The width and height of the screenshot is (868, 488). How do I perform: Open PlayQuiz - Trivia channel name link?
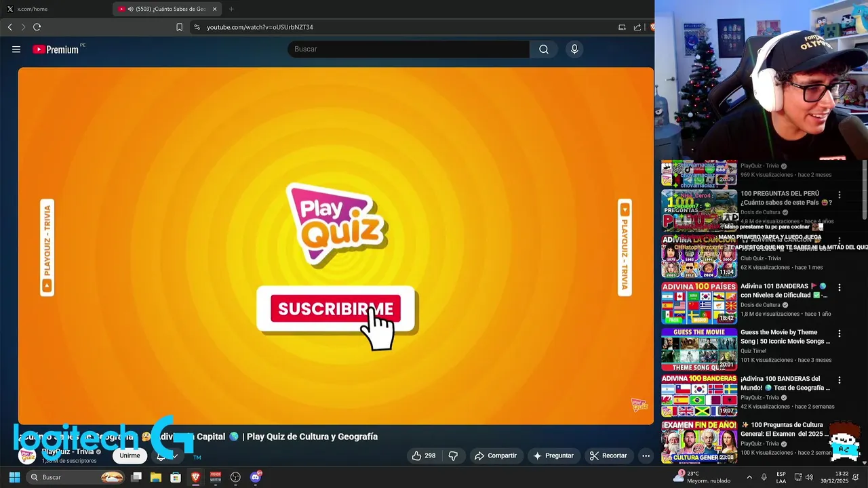coord(68,451)
